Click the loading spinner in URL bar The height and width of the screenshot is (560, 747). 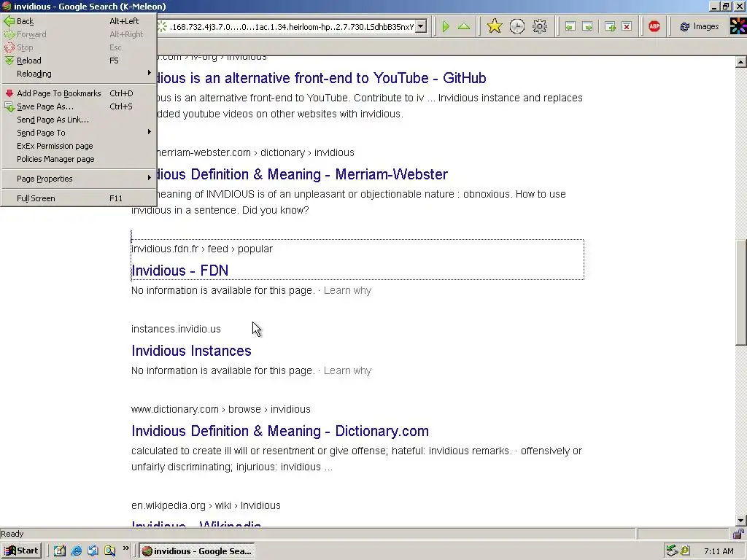(163, 27)
